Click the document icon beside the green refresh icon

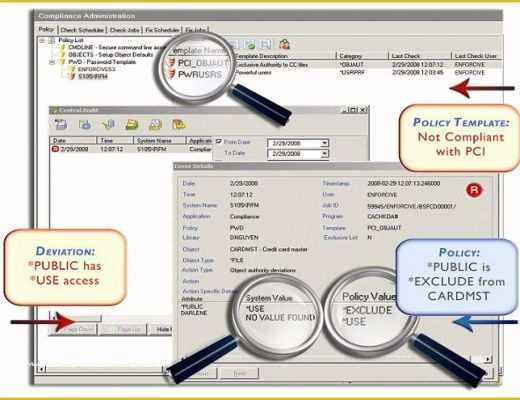point(266,44)
